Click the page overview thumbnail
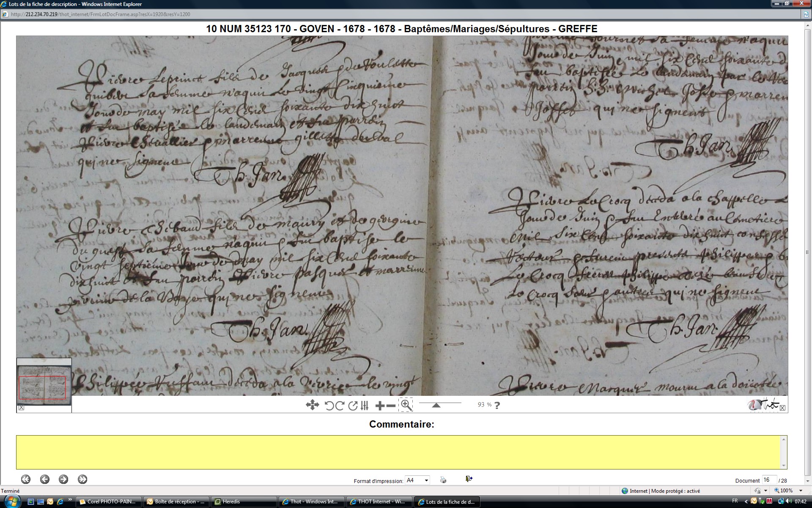Screen dimensions: 812x508 coord(44,385)
